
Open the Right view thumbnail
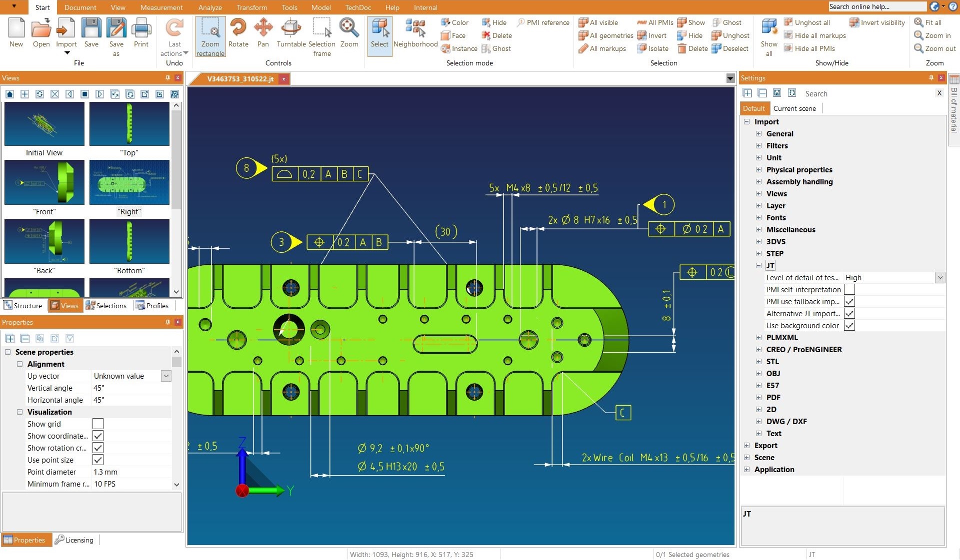click(129, 182)
